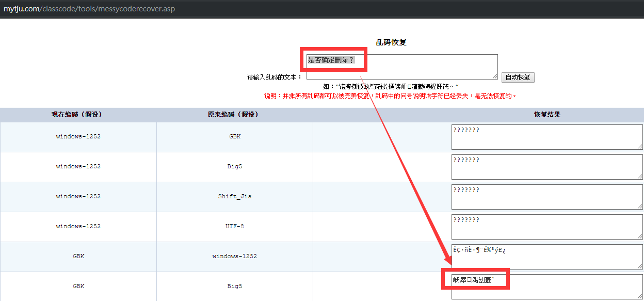Select result box for windows-1252 to GBK row
This screenshot has width=644, height=301.
click(546, 137)
